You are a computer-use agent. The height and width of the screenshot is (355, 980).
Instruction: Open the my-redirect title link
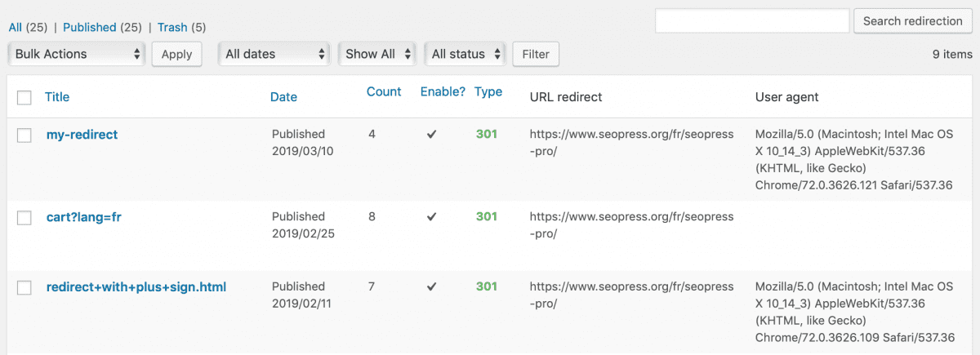coord(82,135)
